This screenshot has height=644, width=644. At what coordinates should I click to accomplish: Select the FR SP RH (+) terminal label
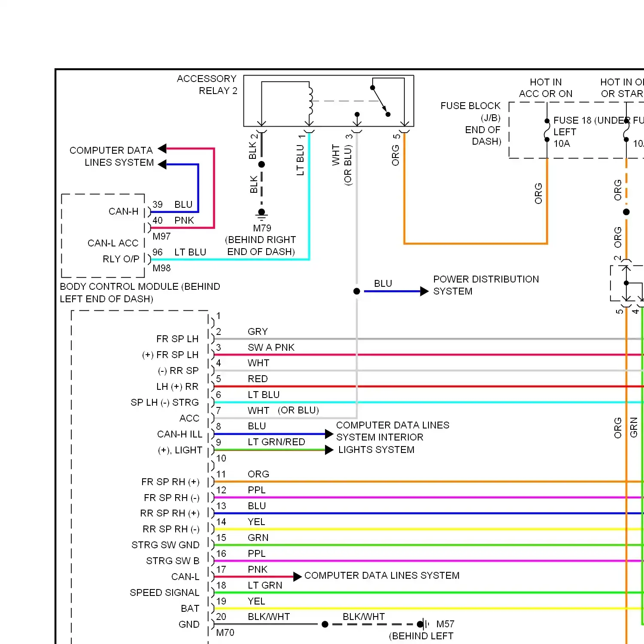[170, 482]
